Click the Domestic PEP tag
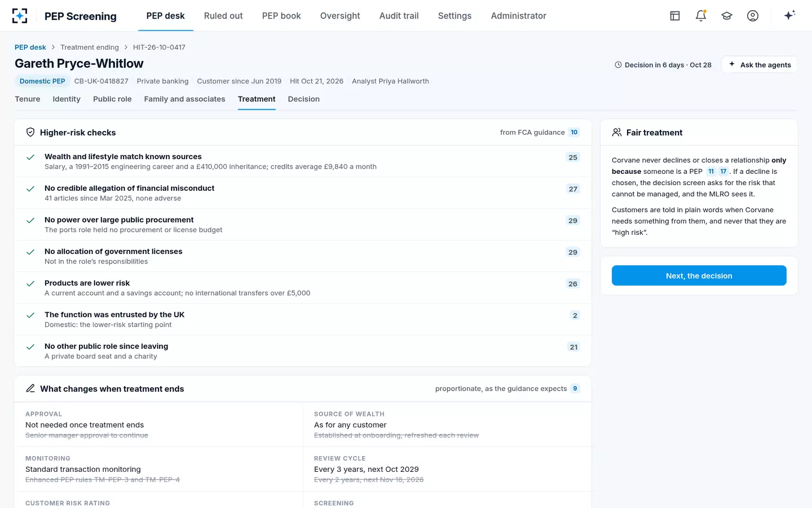 42,81
